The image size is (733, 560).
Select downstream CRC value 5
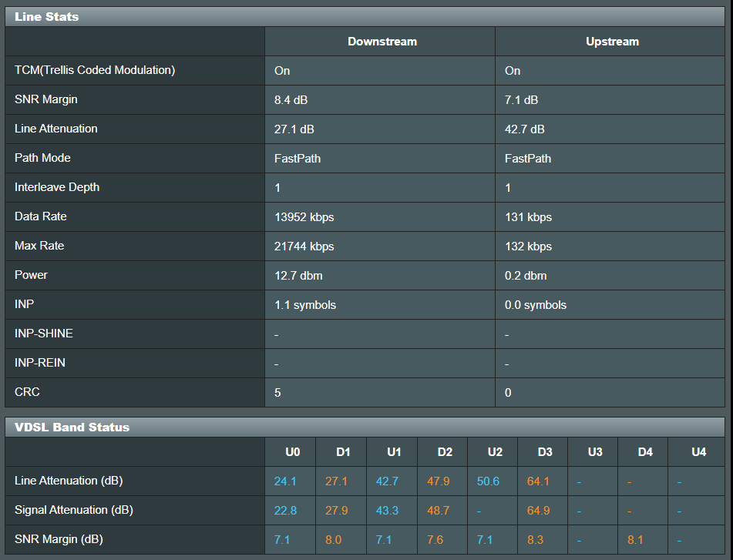click(277, 393)
